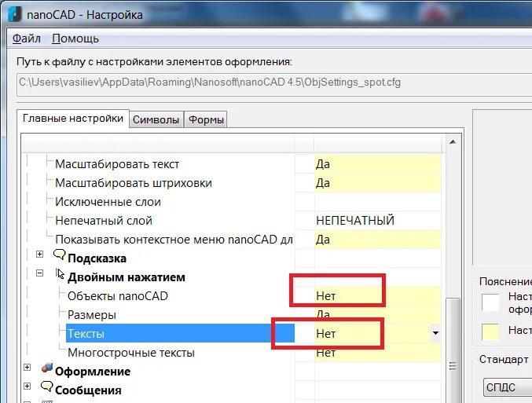The height and width of the screenshot is (403, 532).
Task: Select the Масштабировать штриховки row
Action: (x=231, y=183)
